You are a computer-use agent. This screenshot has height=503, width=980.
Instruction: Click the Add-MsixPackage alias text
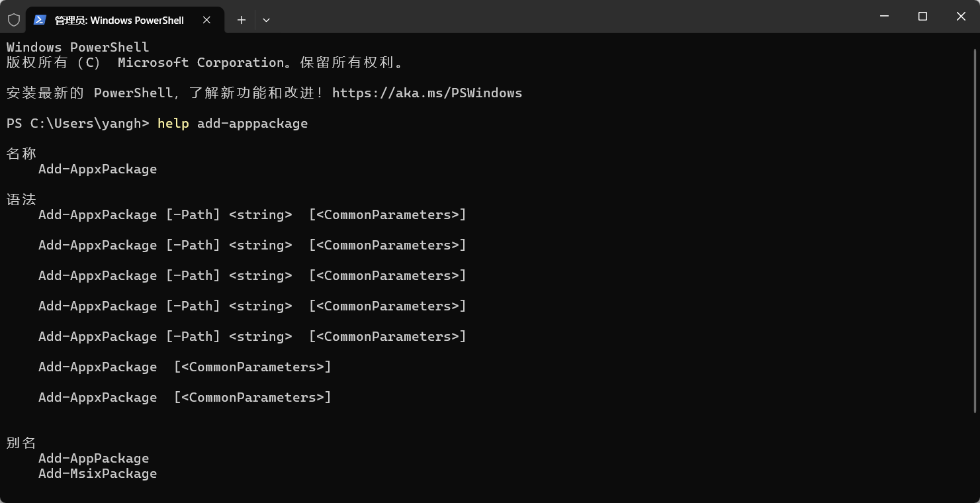coord(97,474)
